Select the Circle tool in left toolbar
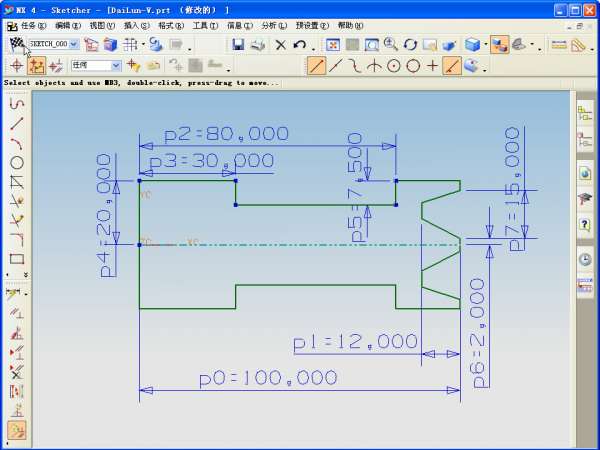The image size is (600, 450). (x=16, y=162)
